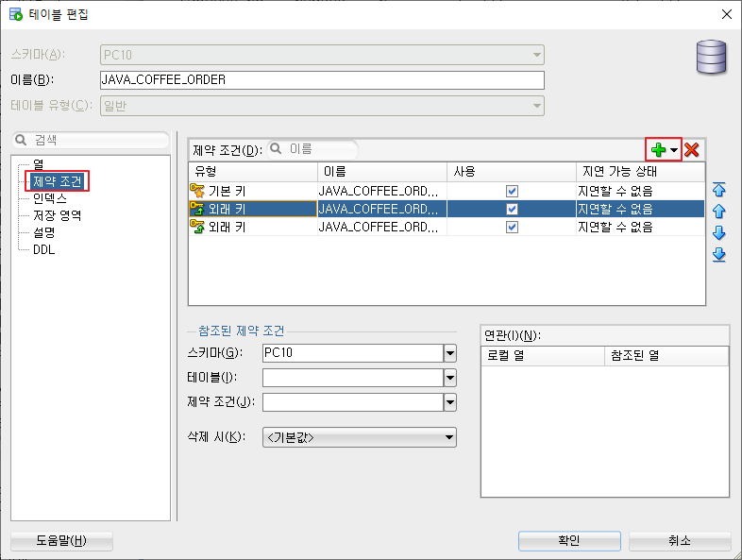
Task: Click the database cylinder icon
Action: [711, 58]
